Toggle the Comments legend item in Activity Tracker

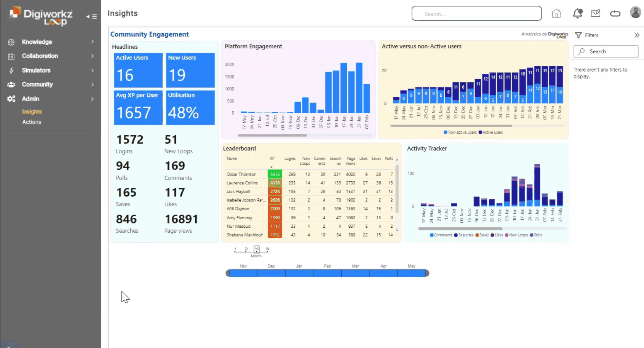coord(441,235)
